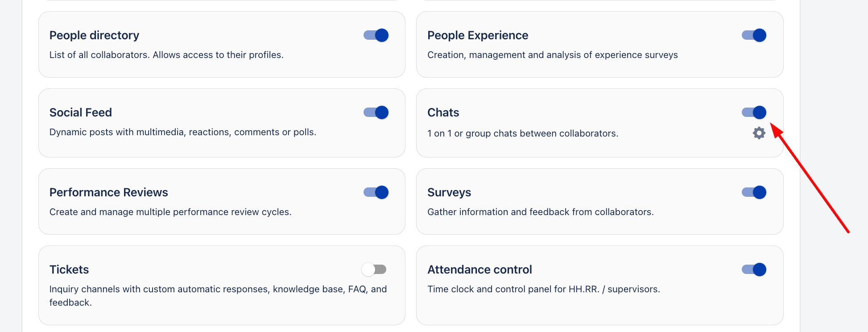Disable the Attendance control switch
868x332 pixels.
[x=754, y=270]
